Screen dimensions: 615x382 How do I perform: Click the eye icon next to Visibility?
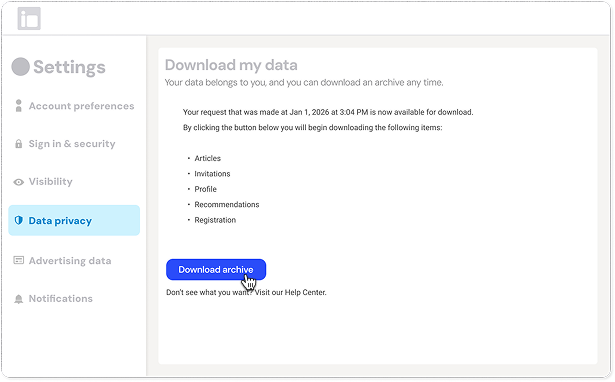(18, 182)
